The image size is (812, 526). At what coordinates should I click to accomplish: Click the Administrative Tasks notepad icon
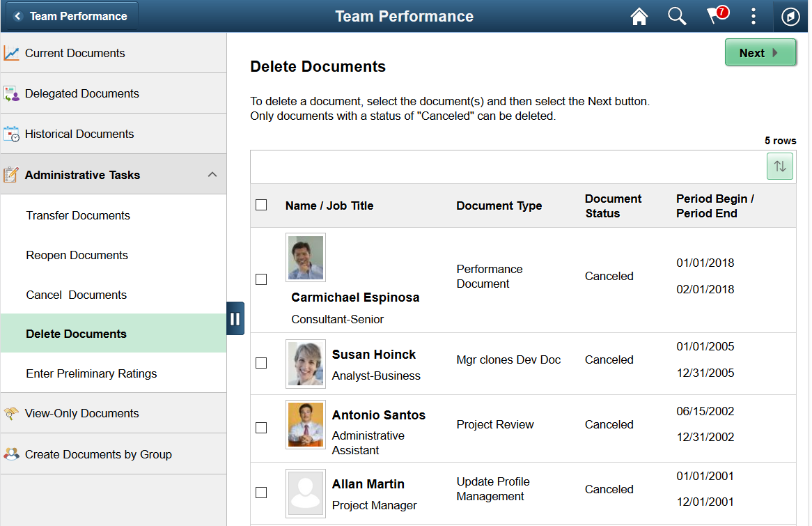click(x=11, y=175)
